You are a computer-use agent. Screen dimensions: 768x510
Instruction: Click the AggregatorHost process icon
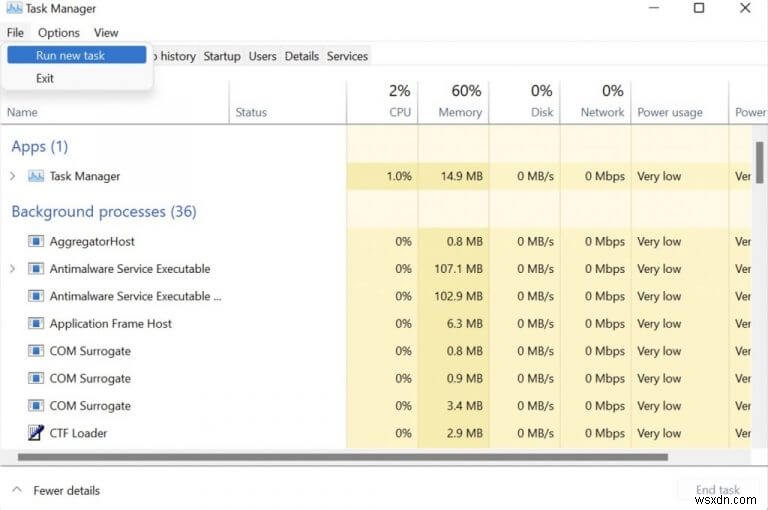point(36,241)
